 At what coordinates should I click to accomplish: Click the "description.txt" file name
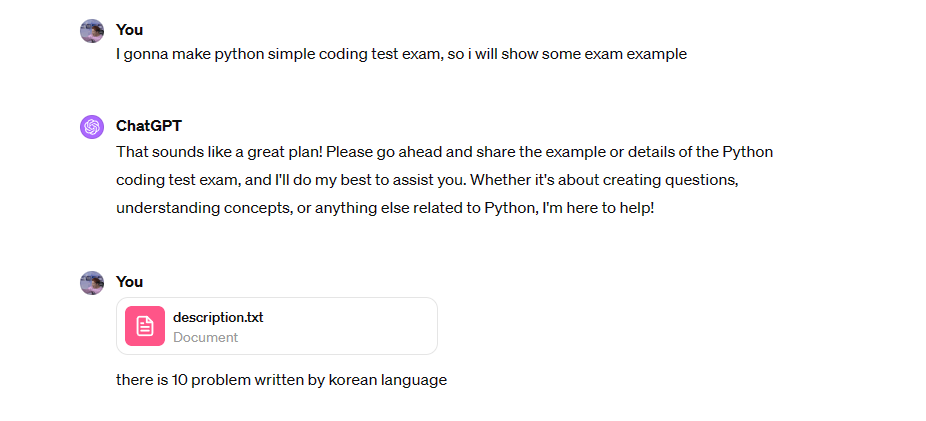pos(218,317)
